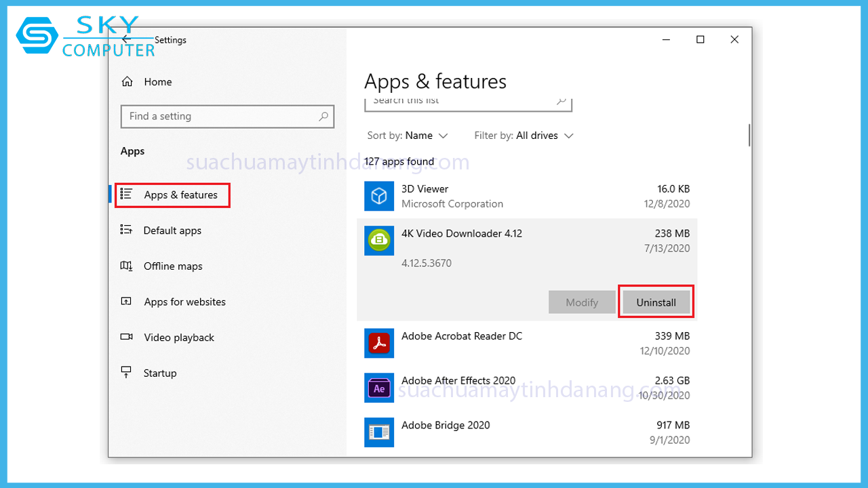This screenshot has width=868, height=488.
Task: Open Default apps settings page
Action: point(172,230)
